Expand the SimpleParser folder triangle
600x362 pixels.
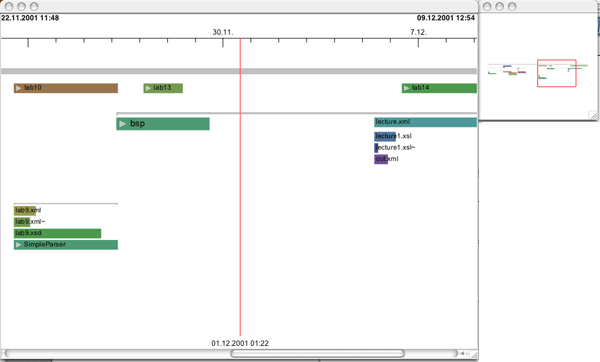18,245
